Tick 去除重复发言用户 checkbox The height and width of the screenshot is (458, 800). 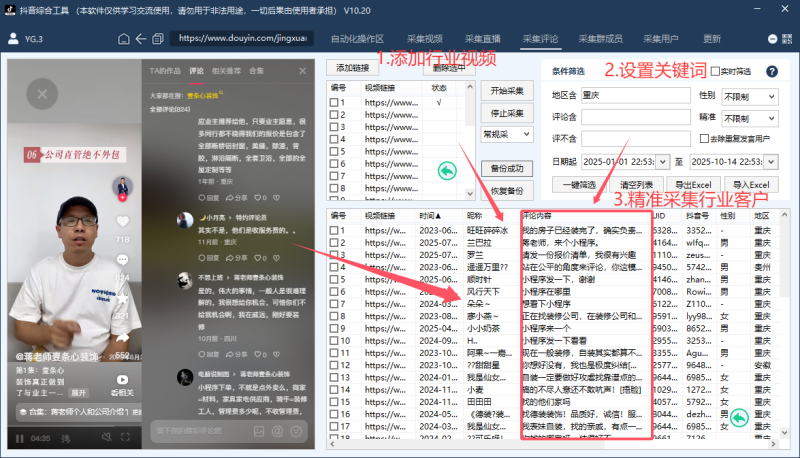[704, 138]
